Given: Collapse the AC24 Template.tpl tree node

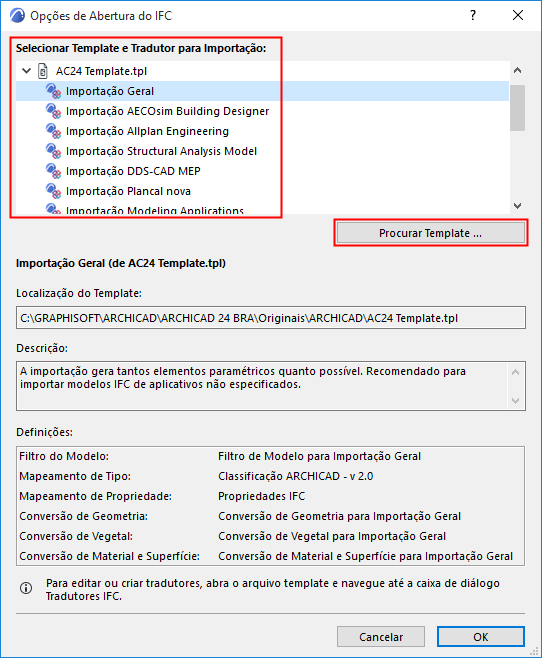Looking at the screenshot, I should tap(26, 71).
